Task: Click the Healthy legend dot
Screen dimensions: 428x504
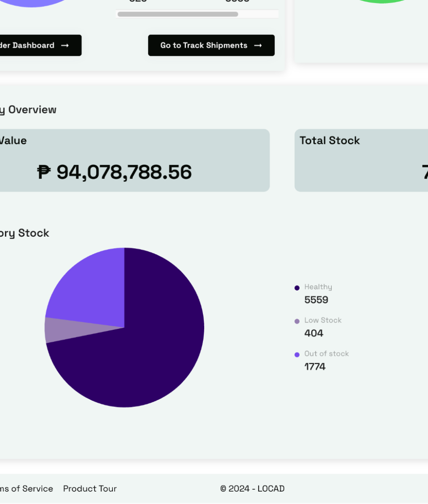Action: point(297,288)
